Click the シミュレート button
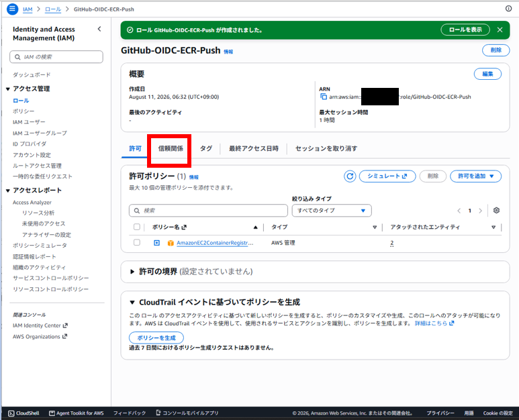519x420 pixels. click(387, 176)
